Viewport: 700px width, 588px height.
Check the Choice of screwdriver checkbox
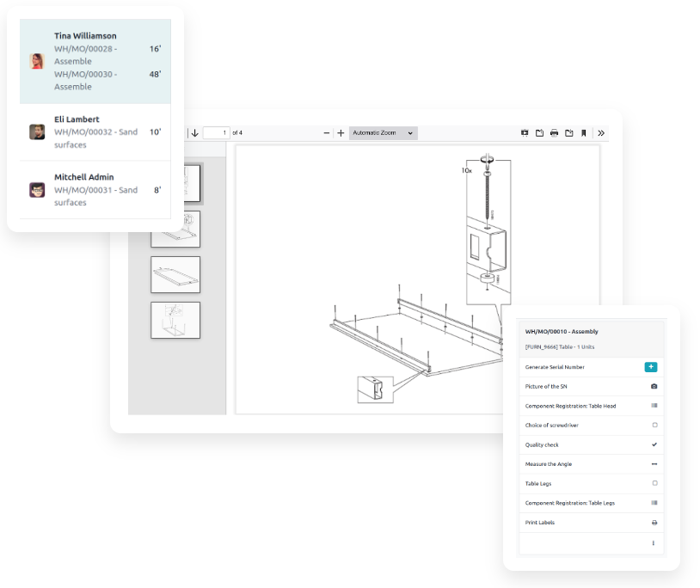coord(654,426)
